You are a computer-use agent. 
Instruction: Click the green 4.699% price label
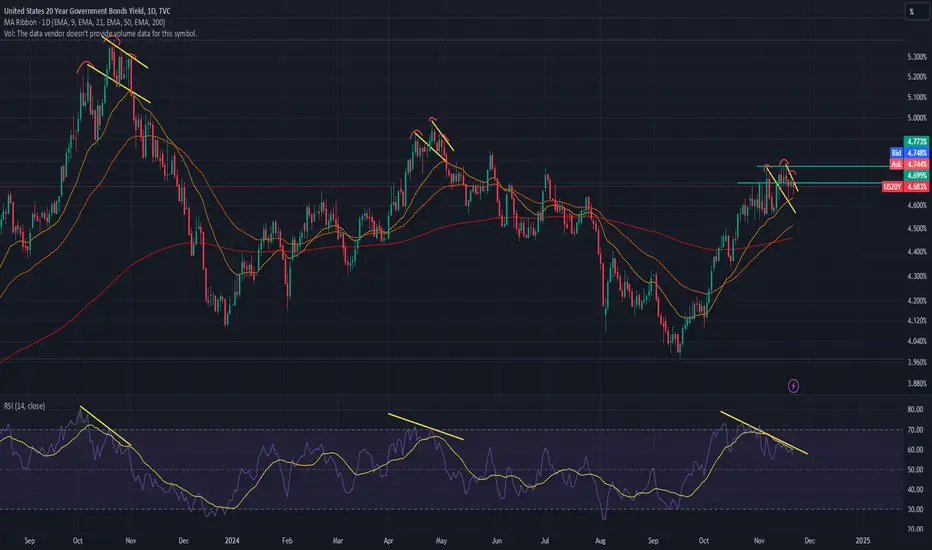tap(916, 175)
